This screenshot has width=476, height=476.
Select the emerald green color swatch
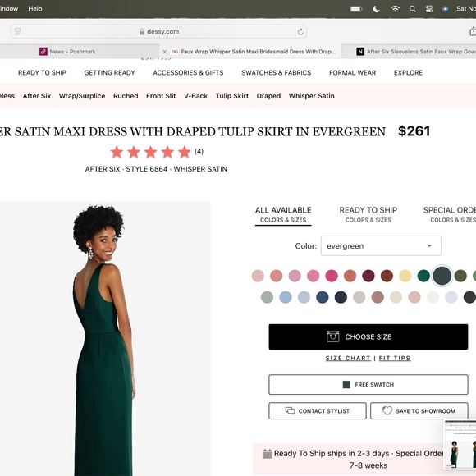pyautogui.click(x=423, y=276)
